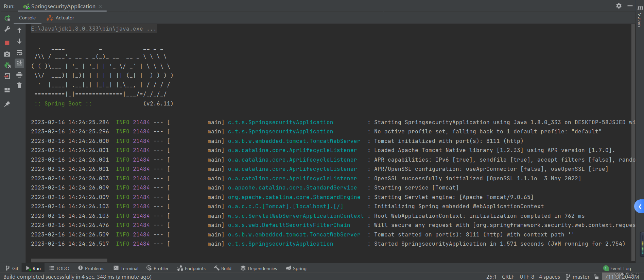
Task: Open the Endpoints tool window
Action: 191,268
